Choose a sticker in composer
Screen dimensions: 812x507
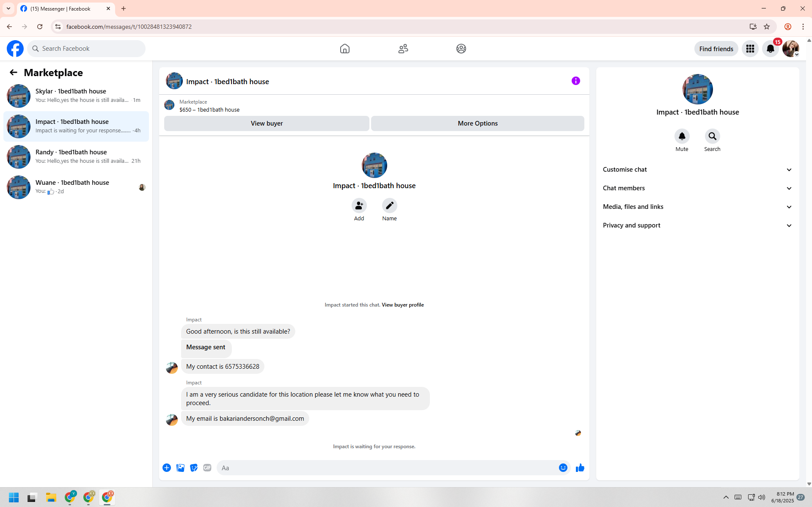click(194, 468)
